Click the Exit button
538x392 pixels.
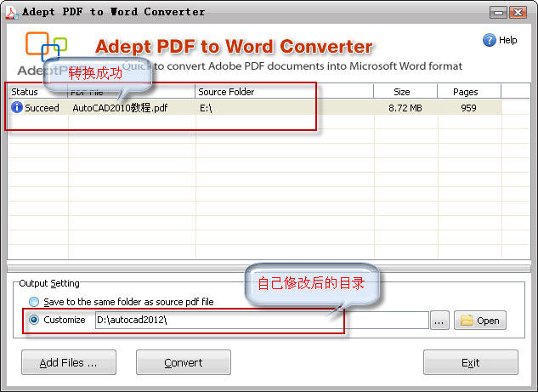click(x=470, y=362)
